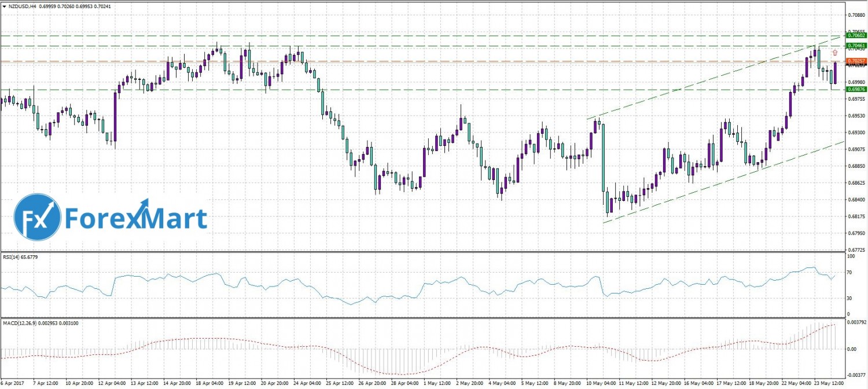This screenshot has height=389, width=868.
Task: Select the orange 0.70257 price label
Action: click(x=856, y=61)
